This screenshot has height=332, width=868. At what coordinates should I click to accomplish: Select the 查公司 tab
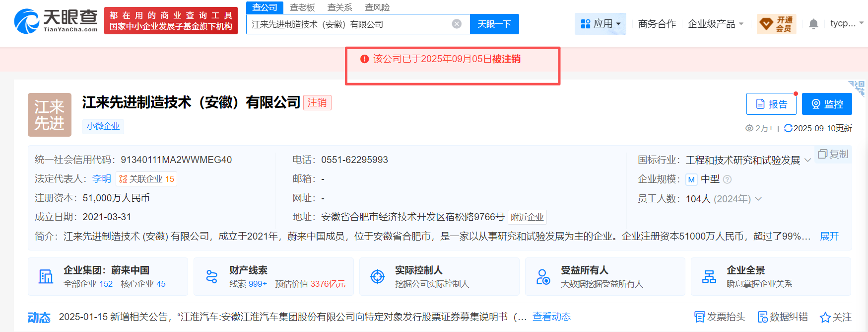coord(265,7)
